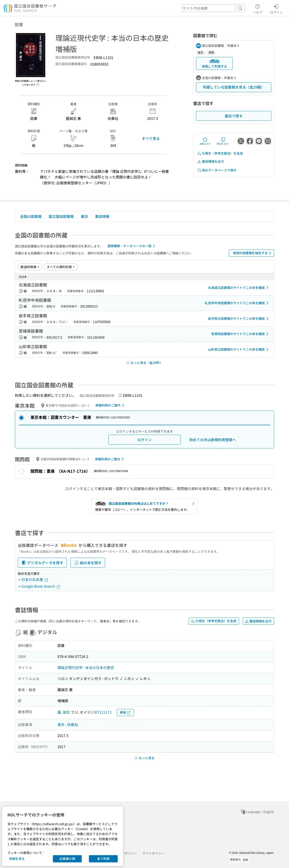The height and width of the screenshot is (868, 289).
Task: Click the 書店で探す button in sidebar
Action: pyautogui.click(x=233, y=116)
